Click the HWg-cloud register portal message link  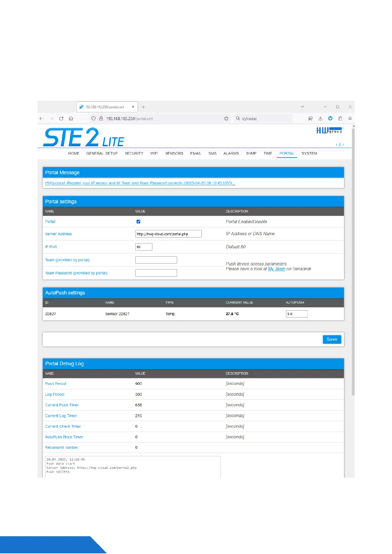140,183
